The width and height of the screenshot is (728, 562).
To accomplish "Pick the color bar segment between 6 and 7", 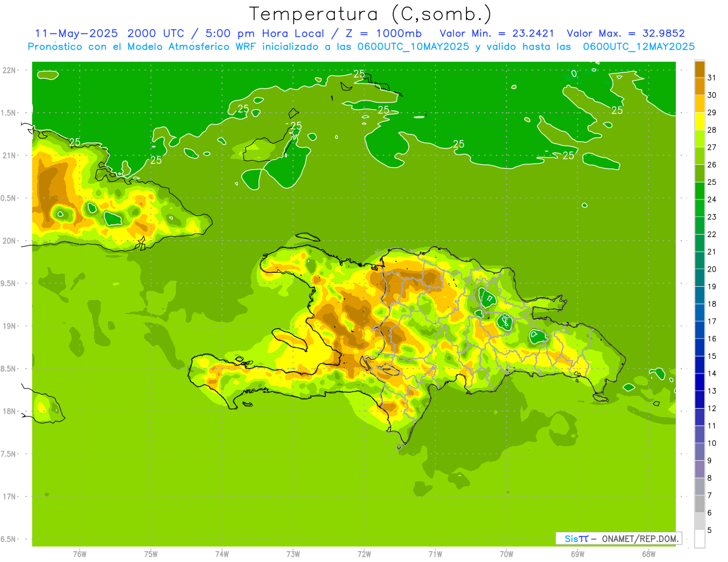I will click(699, 504).
